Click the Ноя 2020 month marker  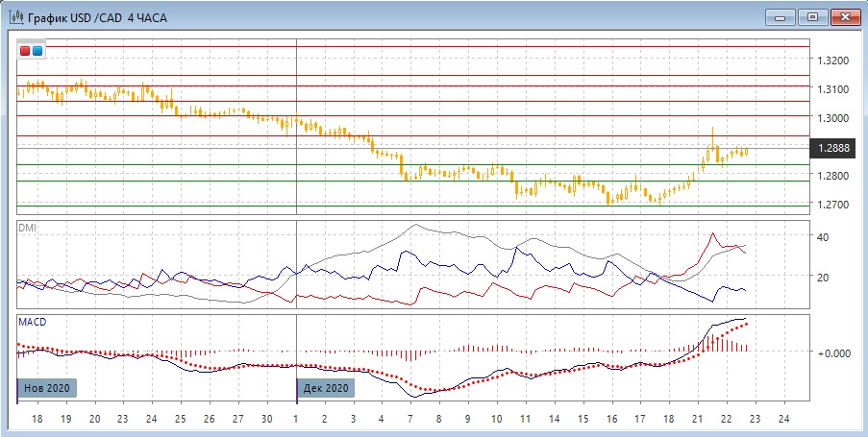[47, 388]
